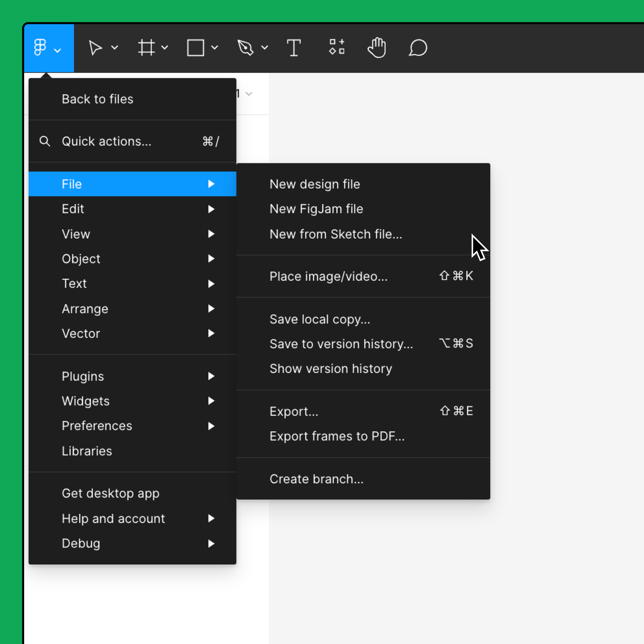Open the Pen tool options chevron
Image resolution: width=644 pixels, height=644 pixels.
pos(265,48)
